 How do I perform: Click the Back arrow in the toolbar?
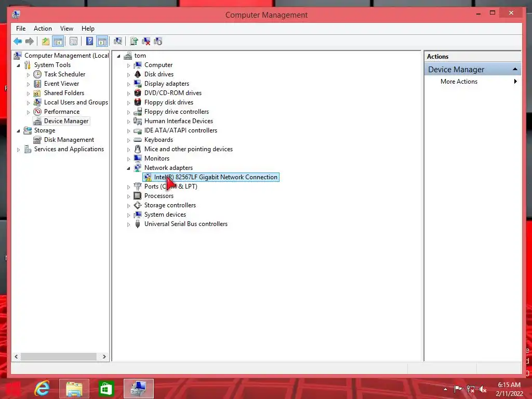[x=18, y=42]
